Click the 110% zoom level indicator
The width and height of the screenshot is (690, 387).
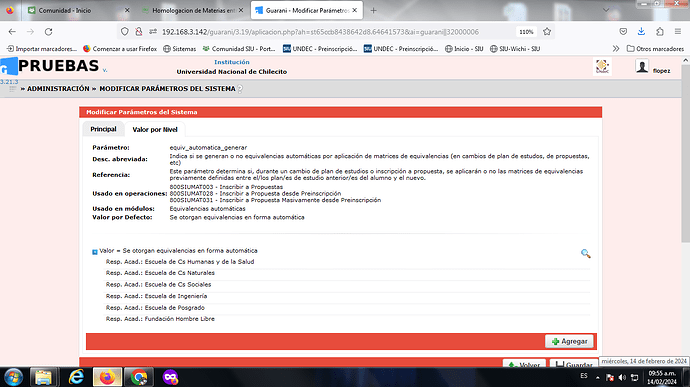[526, 32]
